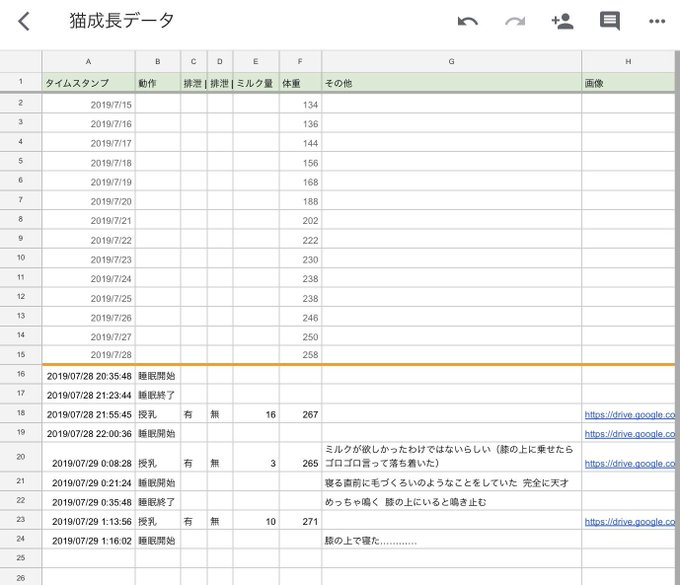680x585 pixels.
Task: Select the weight cell 271
Action: (300, 522)
